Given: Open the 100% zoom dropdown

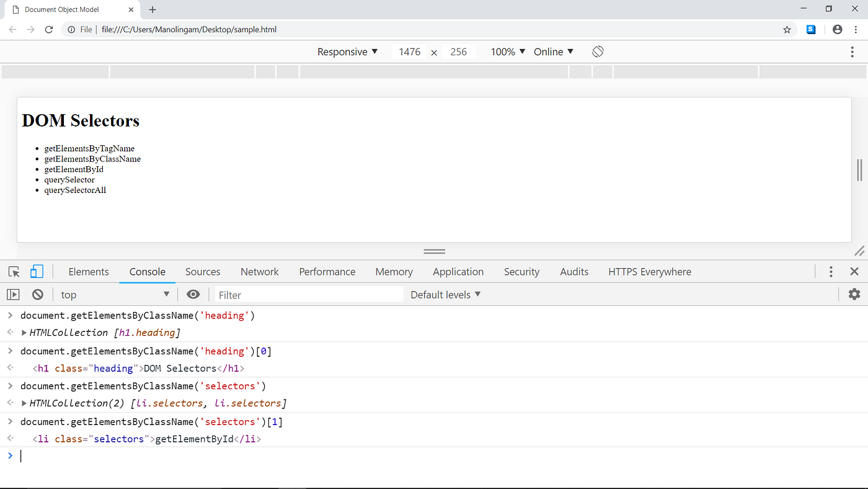Looking at the screenshot, I should click(508, 52).
